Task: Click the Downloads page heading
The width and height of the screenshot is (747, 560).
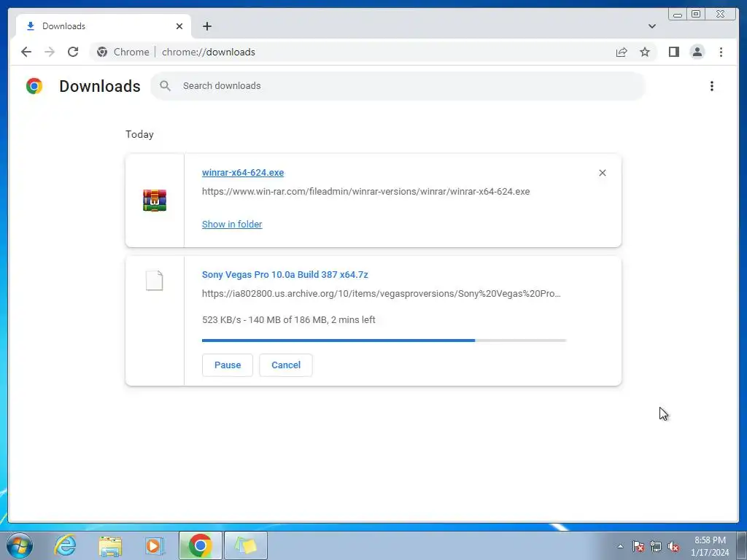Action: click(100, 86)
